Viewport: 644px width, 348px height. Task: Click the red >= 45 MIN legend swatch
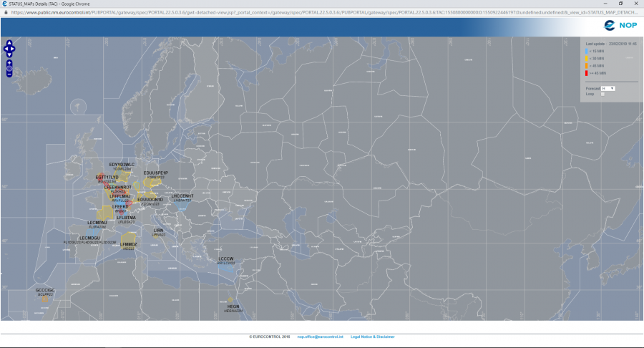(x=587, y=73)
